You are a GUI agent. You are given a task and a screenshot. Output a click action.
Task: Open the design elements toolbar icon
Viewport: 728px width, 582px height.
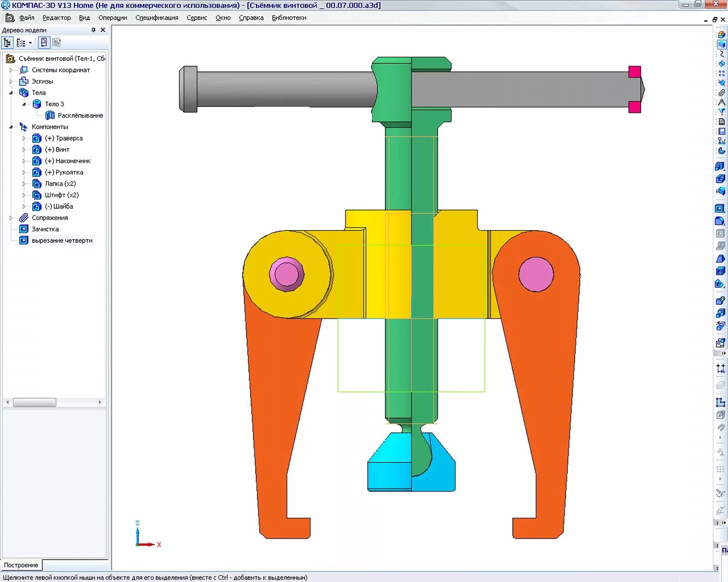[722, 141]
